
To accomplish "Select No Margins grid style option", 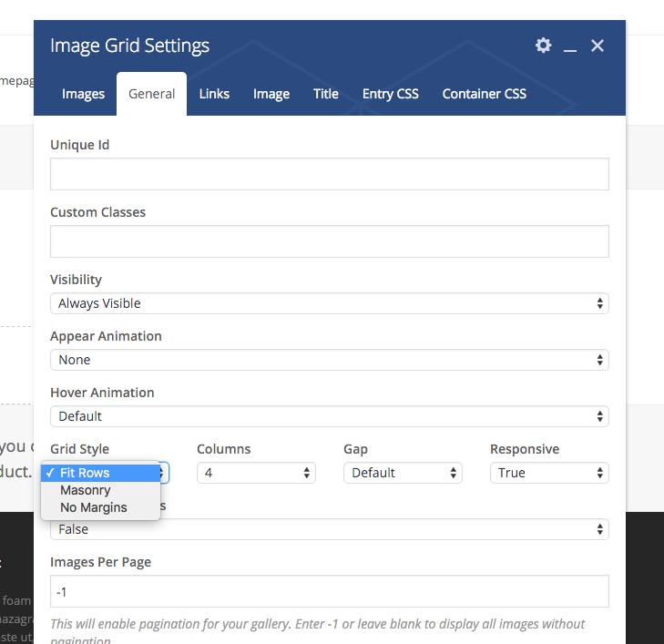I will click(101, 507).
